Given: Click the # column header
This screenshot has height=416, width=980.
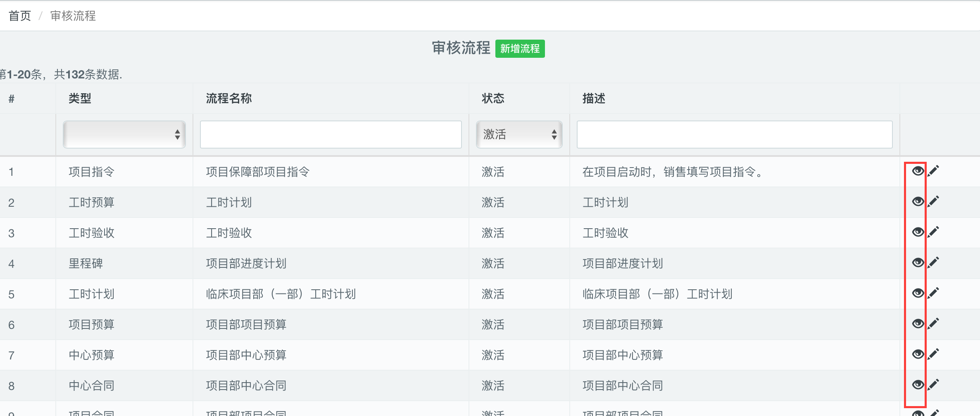Looking at the screenshot, I should 12,99.
